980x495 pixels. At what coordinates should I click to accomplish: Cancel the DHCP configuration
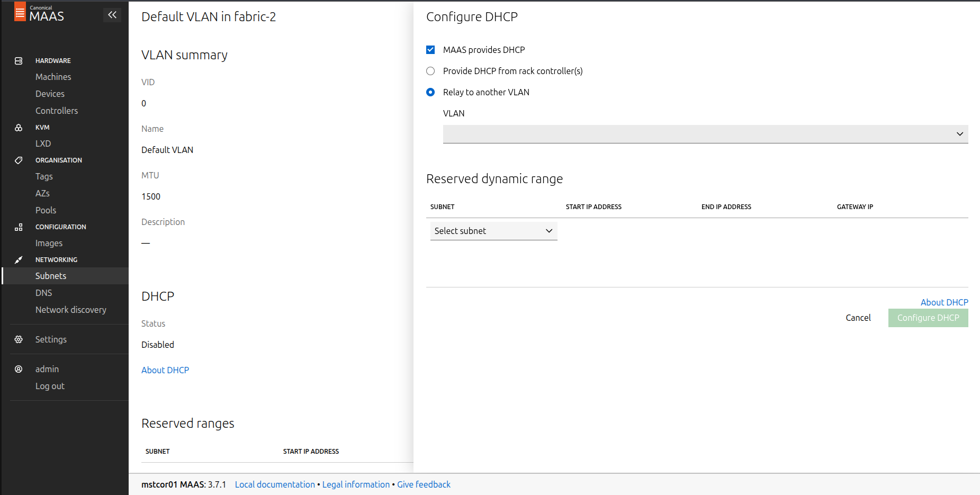pyautogui.click(x=858, y=318)
